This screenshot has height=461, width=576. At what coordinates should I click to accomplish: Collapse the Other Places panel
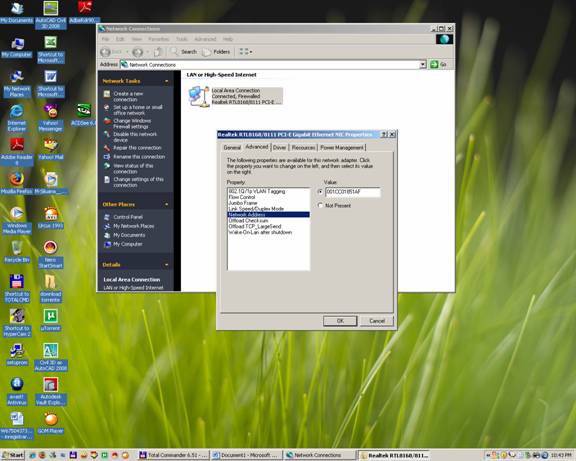(x=166, y=204)
